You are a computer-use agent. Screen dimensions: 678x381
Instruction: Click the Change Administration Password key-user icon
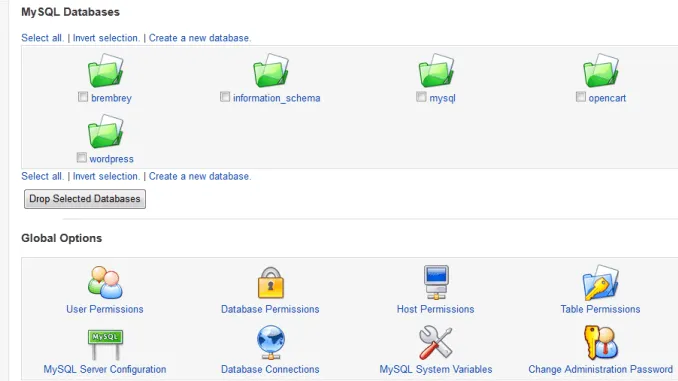[x=601, y=343]
